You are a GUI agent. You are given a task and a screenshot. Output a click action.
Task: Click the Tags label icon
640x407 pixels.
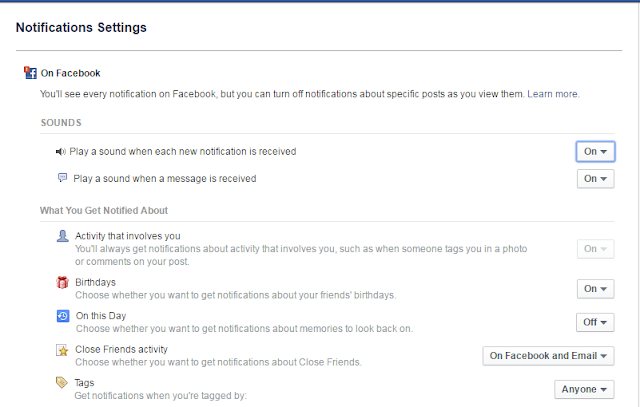(x=63, y=383)
